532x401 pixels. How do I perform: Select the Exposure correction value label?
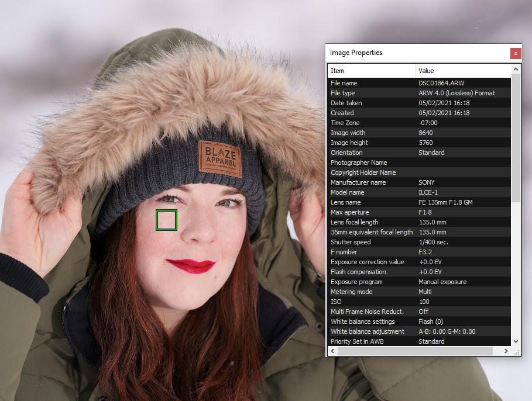click(x=367, y=262)
